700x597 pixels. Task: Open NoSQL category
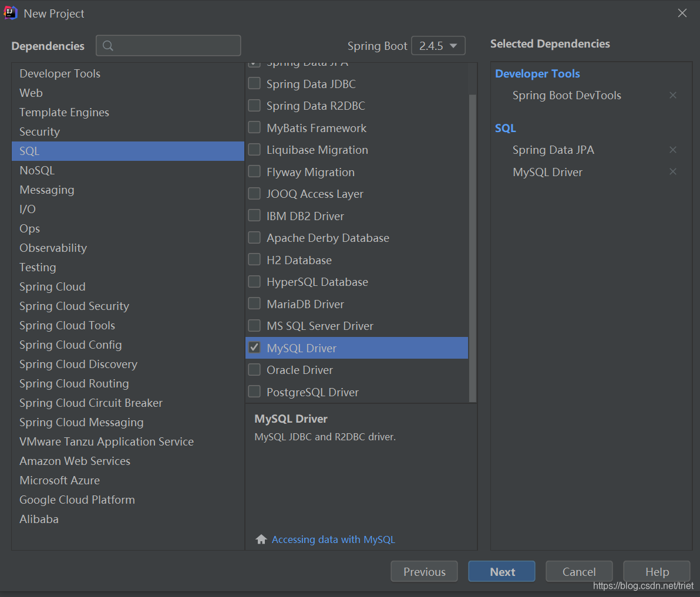(x=127, y=170)
